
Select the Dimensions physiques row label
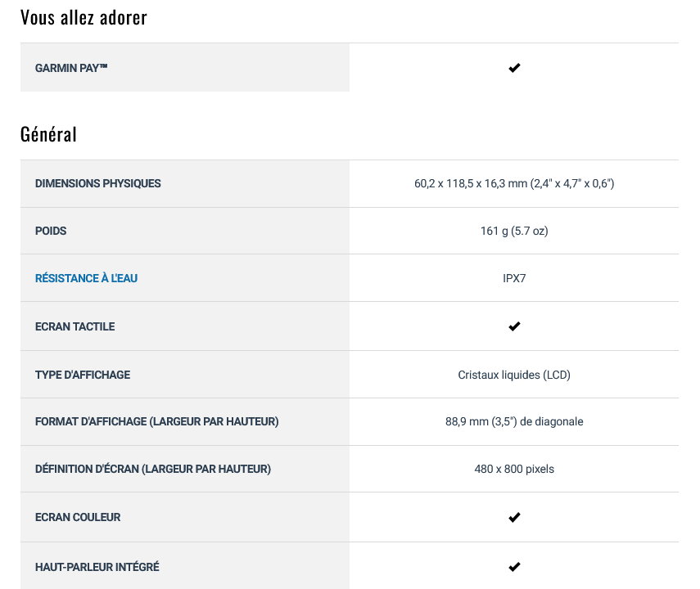coord(97,183)
